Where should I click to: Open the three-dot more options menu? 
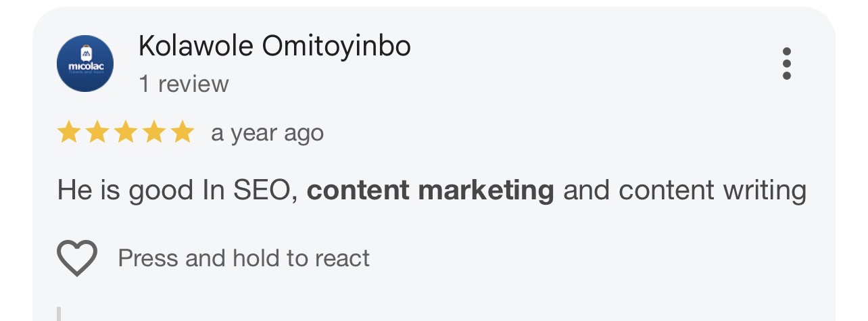[x=786, y=64]
